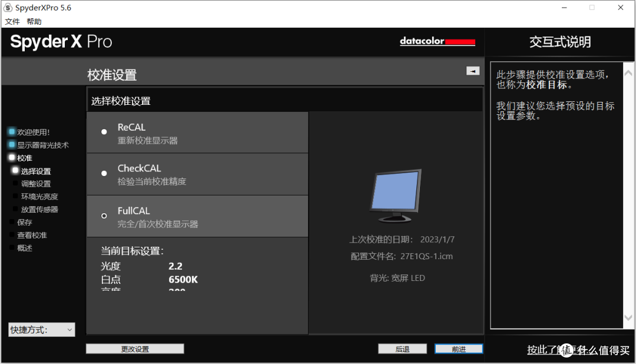Click the datacolor logo
The width and height of the screenshot is (636, 364).
437,41
